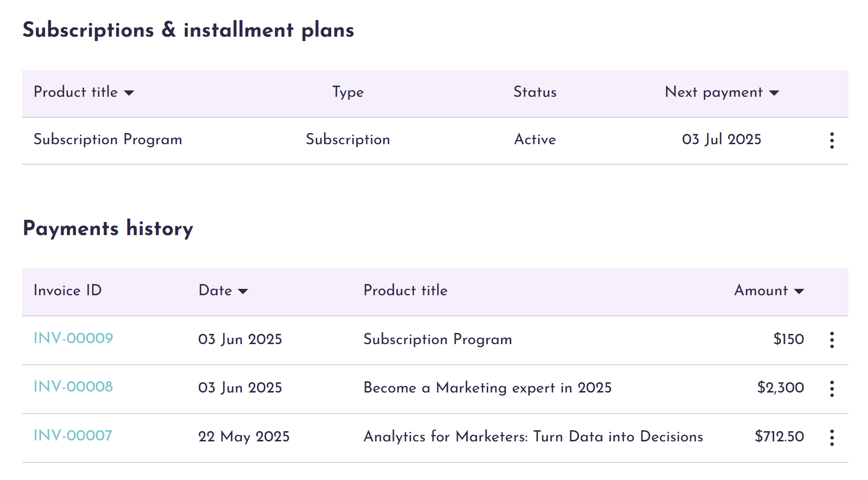
Task: Select the Become a Marketing expert in 2025 title
Action: 487,388
